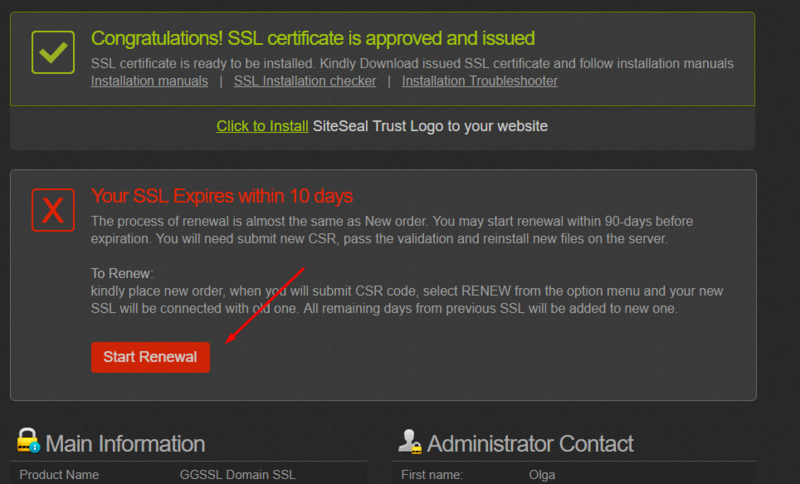Click the Start Renewal button
Viewport: 800px width, 484px height.
[x=151, y=357]
